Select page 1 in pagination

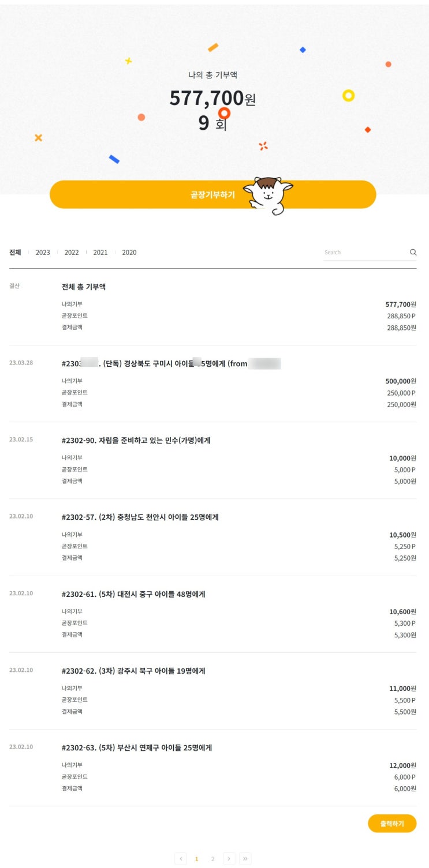pyautogui.click(x=196, y=859)
